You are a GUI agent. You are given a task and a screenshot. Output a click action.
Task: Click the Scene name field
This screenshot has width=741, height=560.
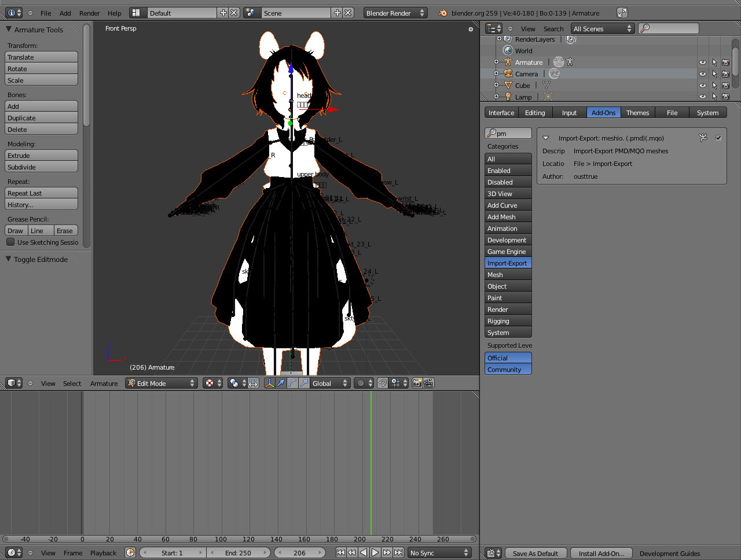click(296, 13)
